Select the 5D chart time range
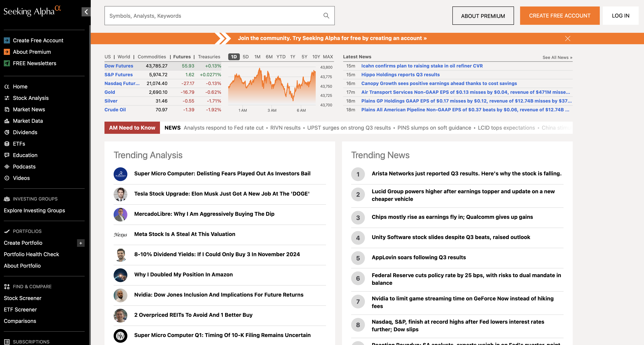This screenshot has width=644, height=345. (x=246, y=57)
